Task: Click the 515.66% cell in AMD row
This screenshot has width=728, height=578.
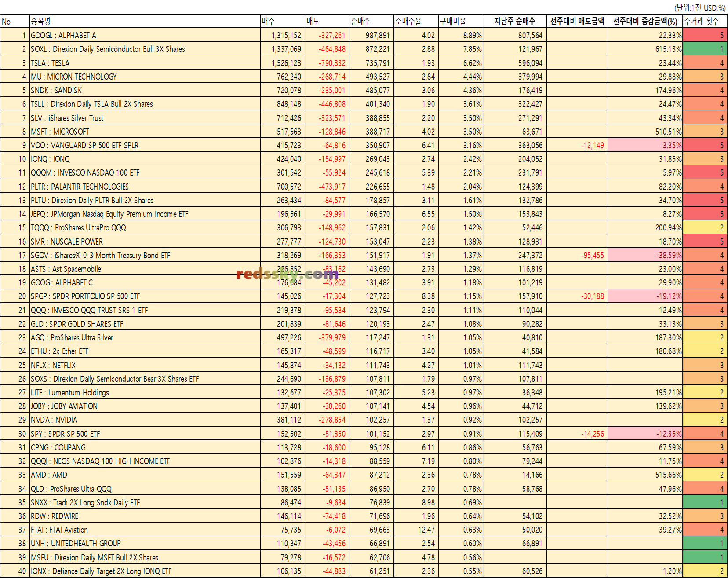Action: 645,475
